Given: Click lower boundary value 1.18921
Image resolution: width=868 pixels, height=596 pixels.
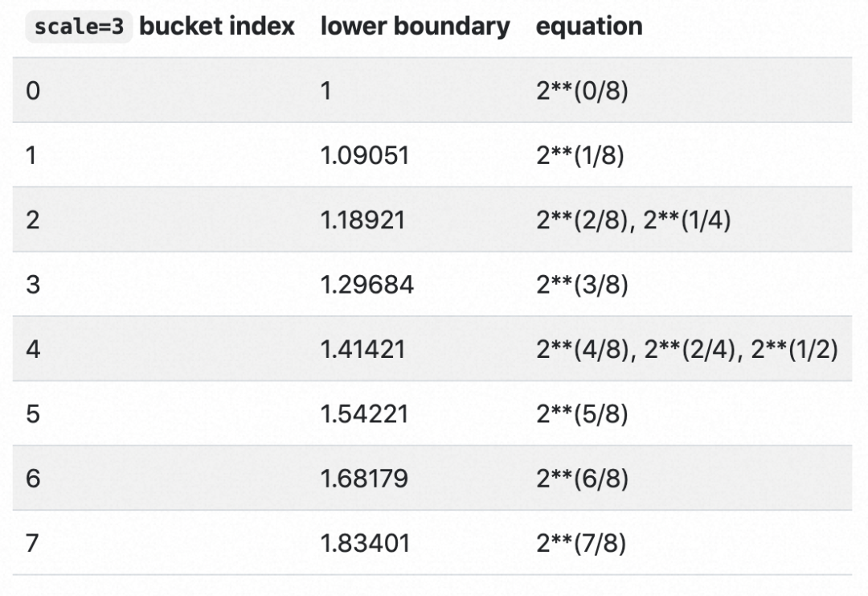Looking at the screenshot, I should pyautogui.click(x=362, y=220).
